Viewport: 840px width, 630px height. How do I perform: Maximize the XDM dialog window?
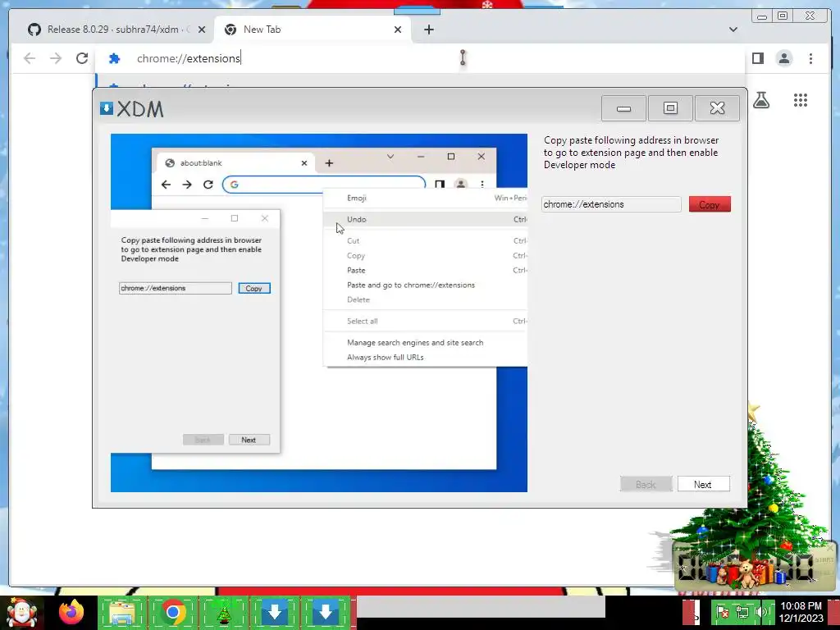click(670, 108)
